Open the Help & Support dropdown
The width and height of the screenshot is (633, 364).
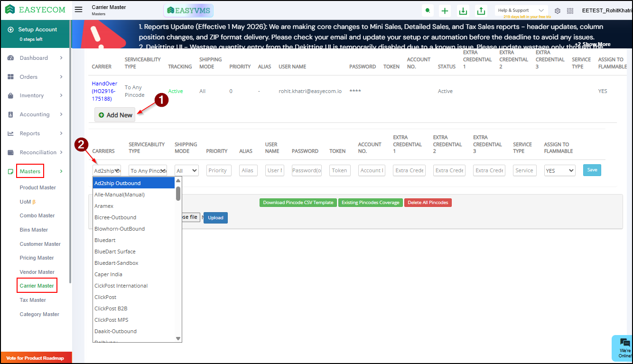tap(521, 10)
